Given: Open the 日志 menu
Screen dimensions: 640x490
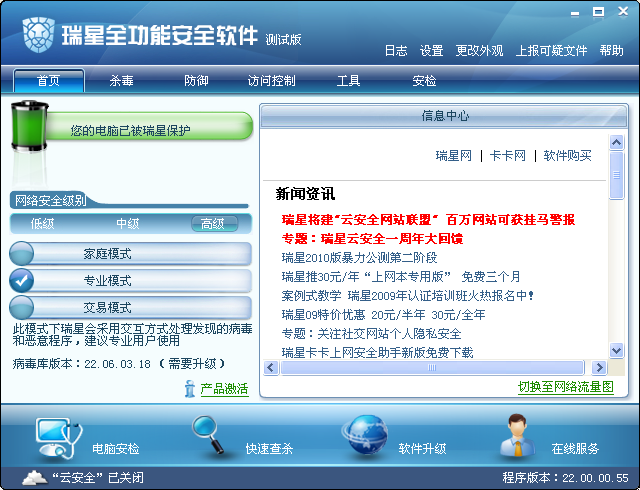Looking at the screenshot, I should point(396,51).
